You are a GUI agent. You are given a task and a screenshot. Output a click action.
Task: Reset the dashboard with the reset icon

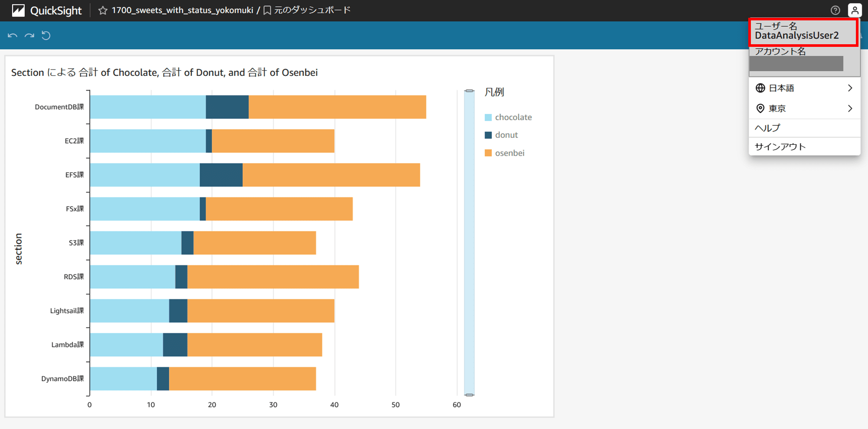46,36
